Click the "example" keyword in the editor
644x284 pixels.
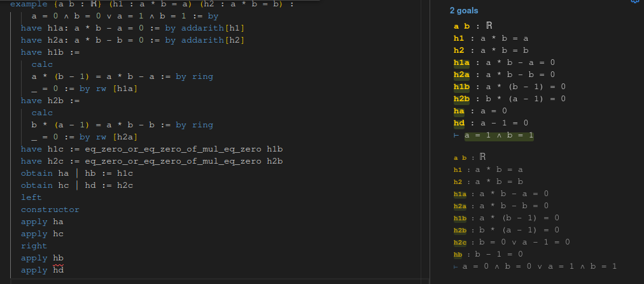tap(27, 3)
